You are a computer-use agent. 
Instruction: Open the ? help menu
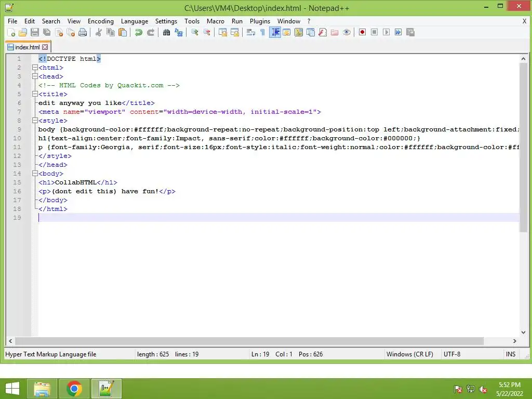point(309,21)
